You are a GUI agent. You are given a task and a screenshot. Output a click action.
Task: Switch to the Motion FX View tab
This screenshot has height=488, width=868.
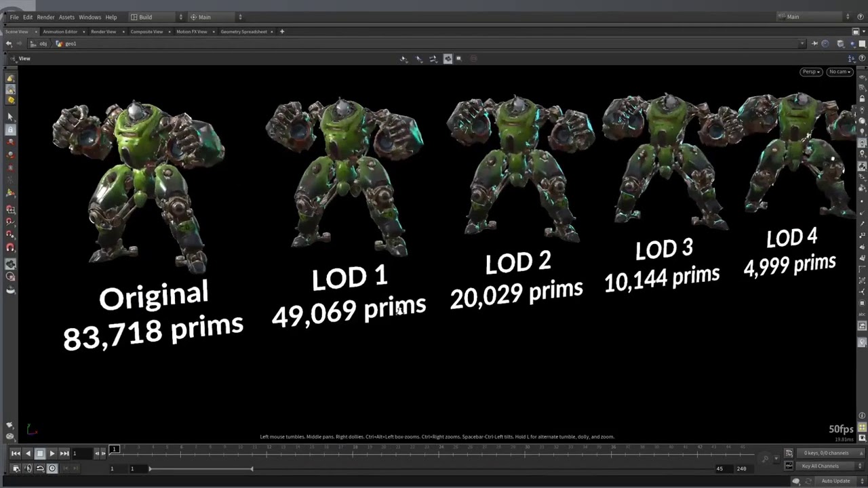tap(192, 32)
